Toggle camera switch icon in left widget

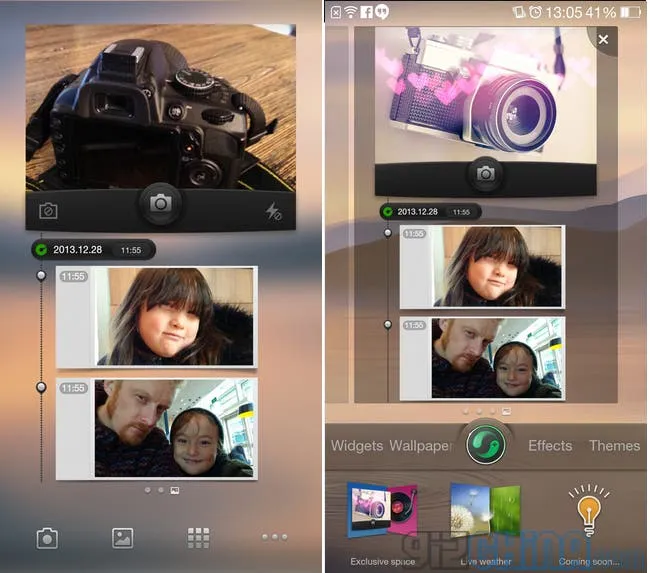48,211
